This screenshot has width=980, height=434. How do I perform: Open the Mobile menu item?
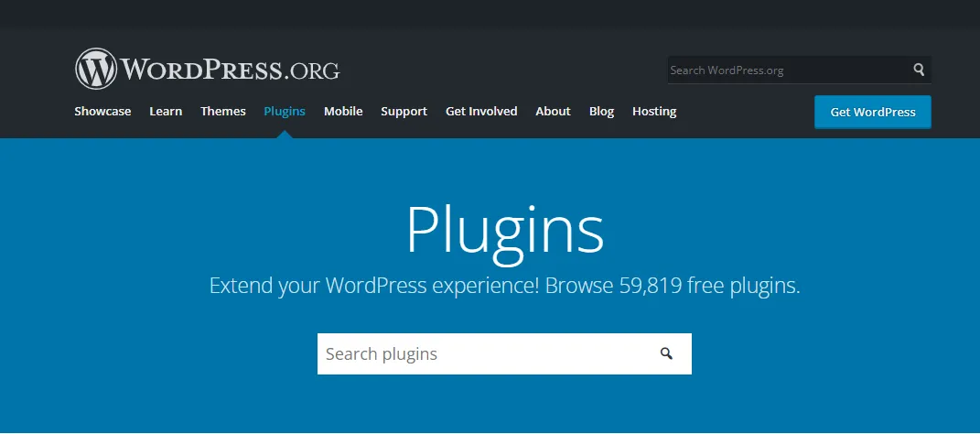[343, 112]
